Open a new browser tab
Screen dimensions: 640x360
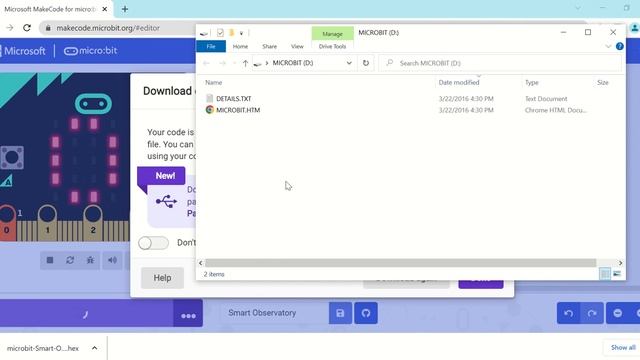click(124, 9)
